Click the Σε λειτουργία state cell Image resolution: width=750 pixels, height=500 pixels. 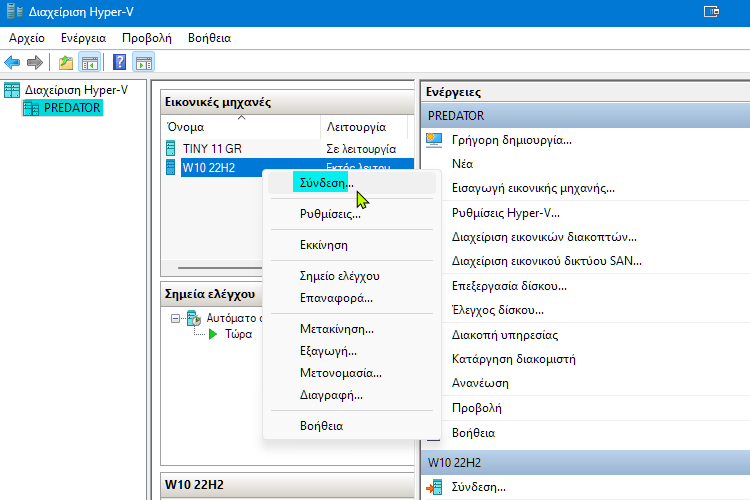pyautogui.click(x=361, y=149)
